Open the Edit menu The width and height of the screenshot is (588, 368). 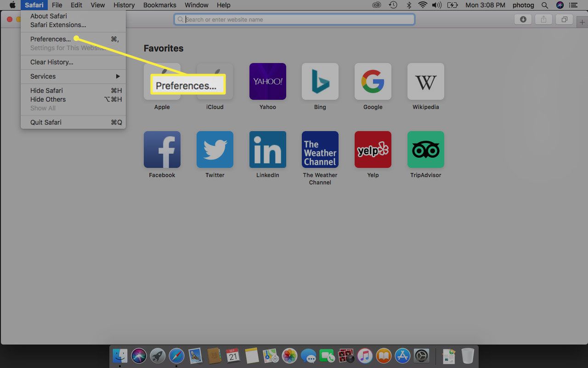pos(76,5)
